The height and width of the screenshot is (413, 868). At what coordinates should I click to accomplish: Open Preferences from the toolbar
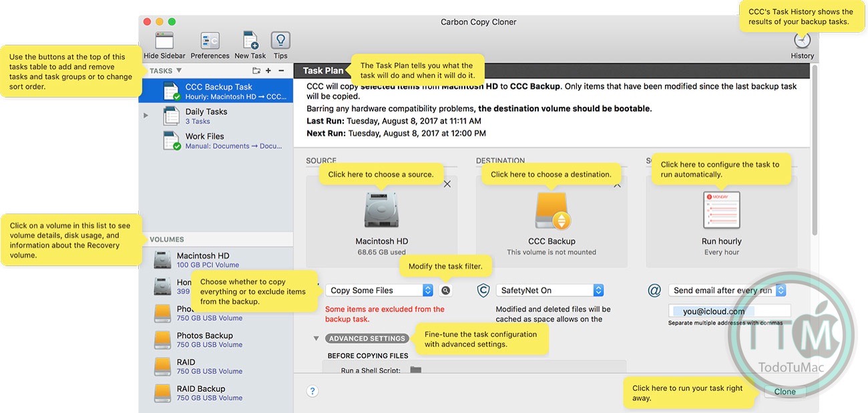point(210,40)
